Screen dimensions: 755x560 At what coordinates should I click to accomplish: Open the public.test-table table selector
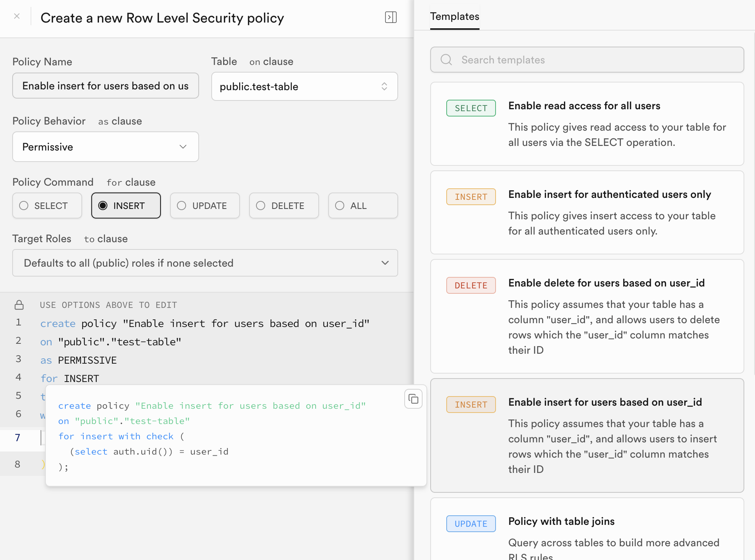click(x=304, y=86)
